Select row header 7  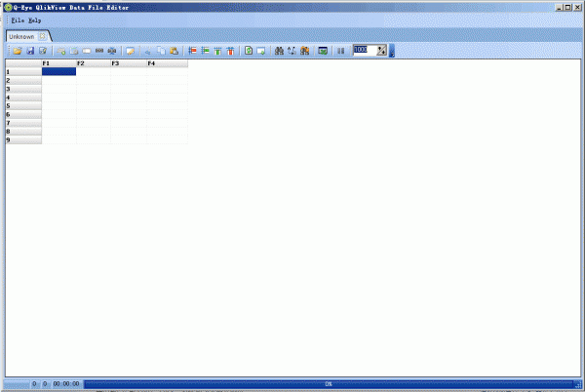click(x=23, y=123)
